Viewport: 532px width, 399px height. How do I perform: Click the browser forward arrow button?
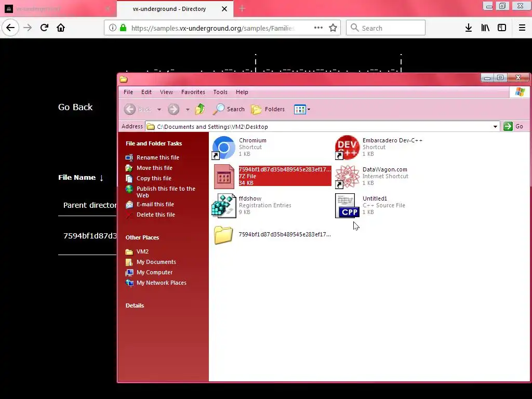[28, 28]
